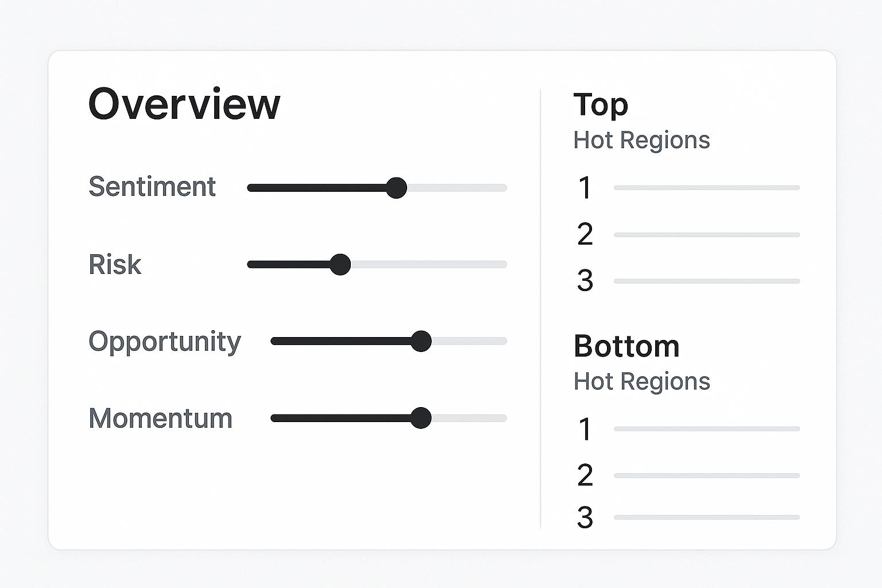The height and width of the screenshot is (588, 882).
Task: Click the Momentum label
Action: tap(160, 418)
